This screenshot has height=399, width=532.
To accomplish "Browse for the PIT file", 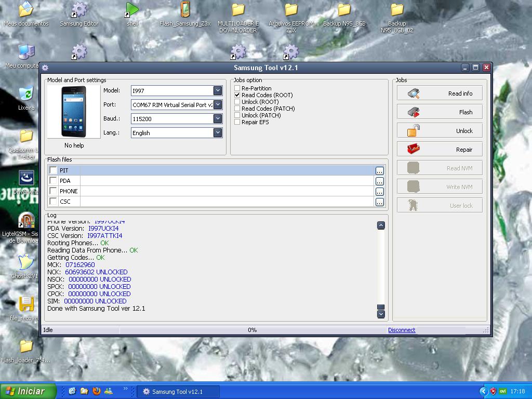I will click(x=380, y=170).
